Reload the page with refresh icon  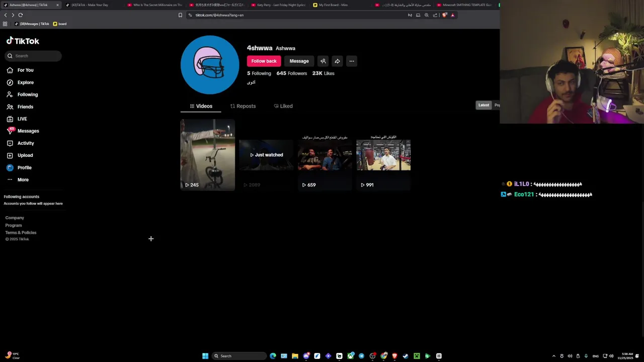pos(21,15)
